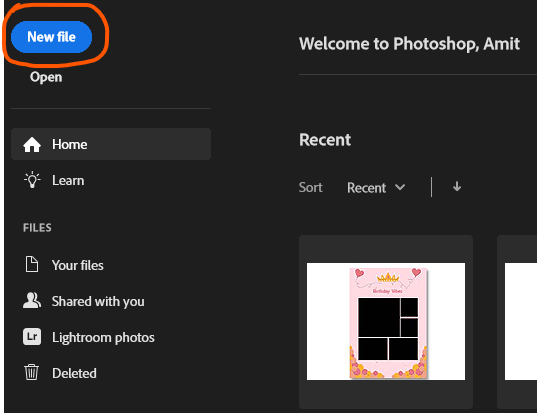Reverse sort order with down arrow

point(457,187)
